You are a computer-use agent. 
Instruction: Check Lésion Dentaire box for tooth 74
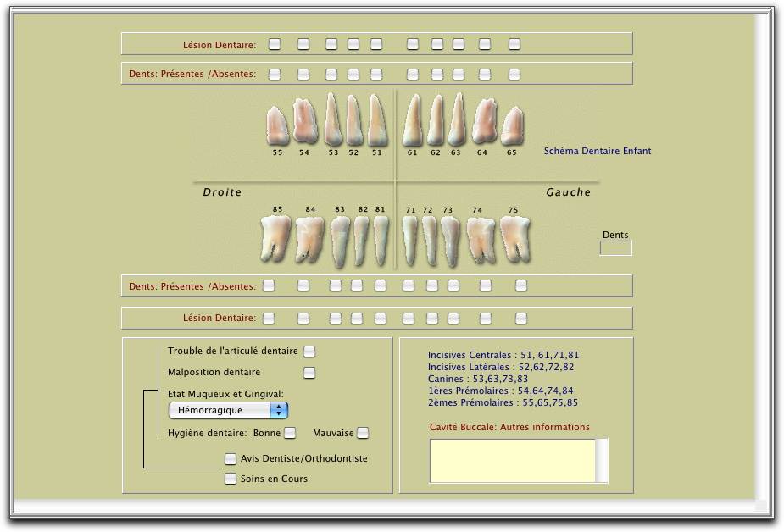pyautogui.click(x=486, y=319)
